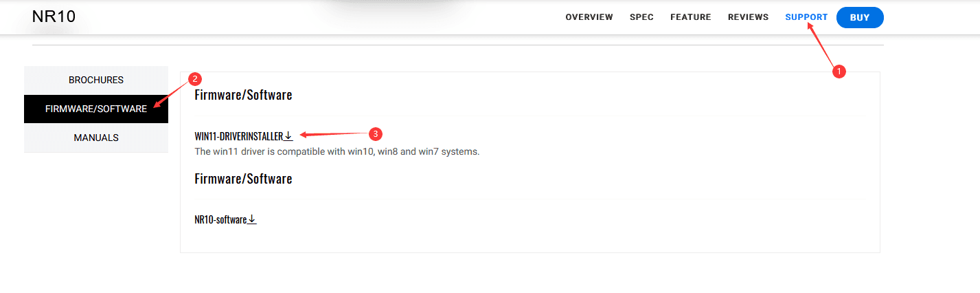The height and width of the screenshot is (293, 980).
Task: Click the download arrow icon beside WIN11-DRIVERINSTALLER
Action: point(288,135)
